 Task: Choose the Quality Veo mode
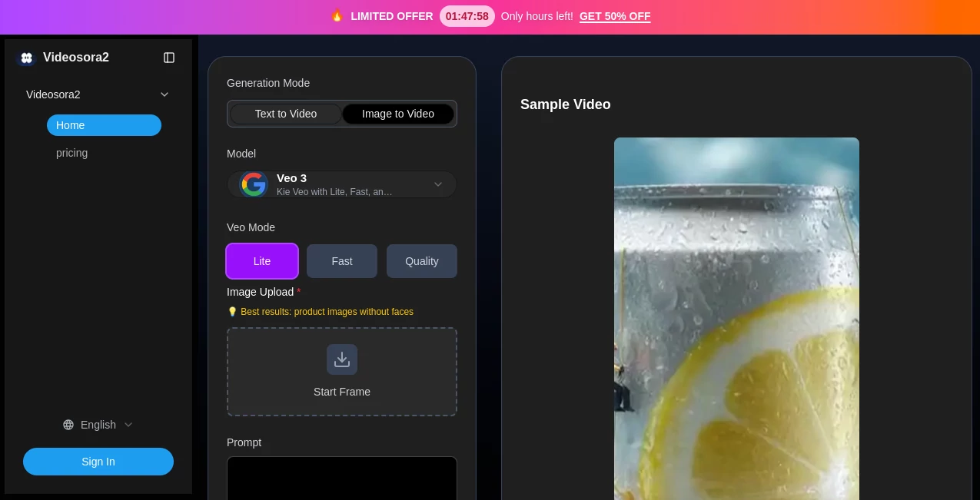(x=422, y=261)
